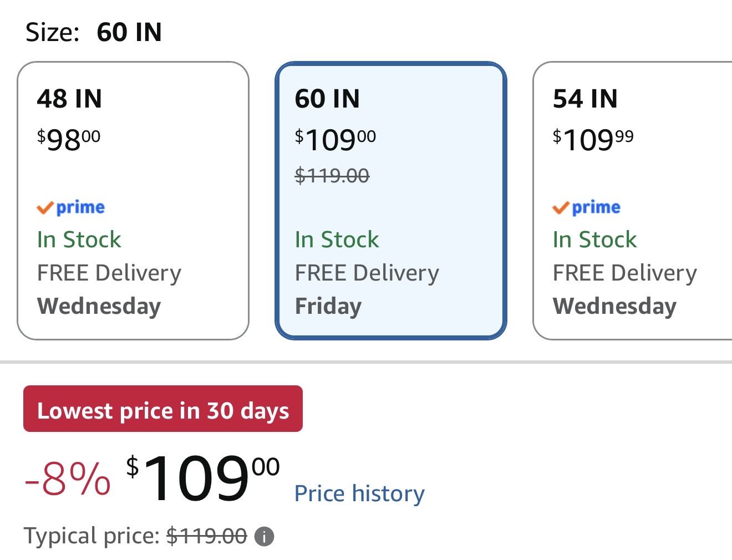Click the Typical price $119.00 text
Screen dimensions: 732x560
pyautogui.click(x=135, y=536)
